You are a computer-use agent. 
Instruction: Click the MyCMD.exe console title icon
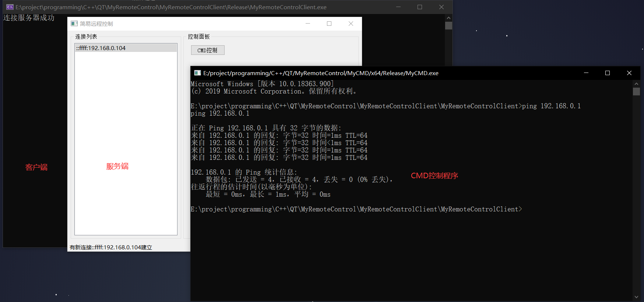pos(197,73)
